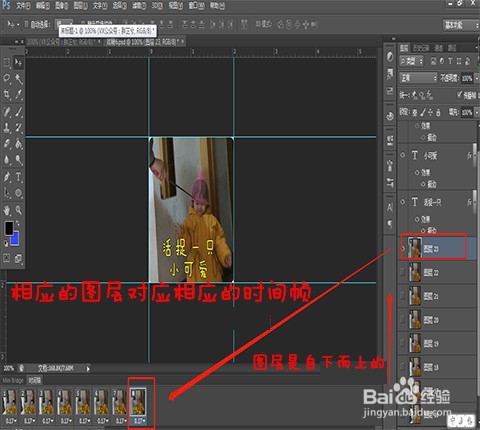The width and height of the screenshot is (480, 430).
Task: Select the Rectangular Marquee tool
Action: 7,63
